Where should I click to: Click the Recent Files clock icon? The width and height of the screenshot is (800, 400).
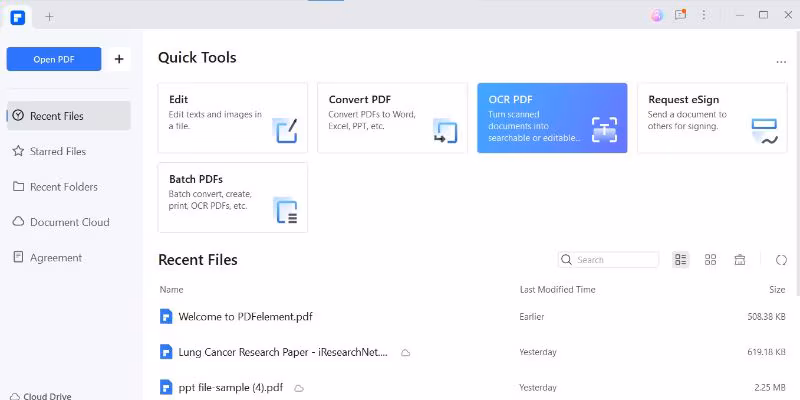(x=18, y=115)
